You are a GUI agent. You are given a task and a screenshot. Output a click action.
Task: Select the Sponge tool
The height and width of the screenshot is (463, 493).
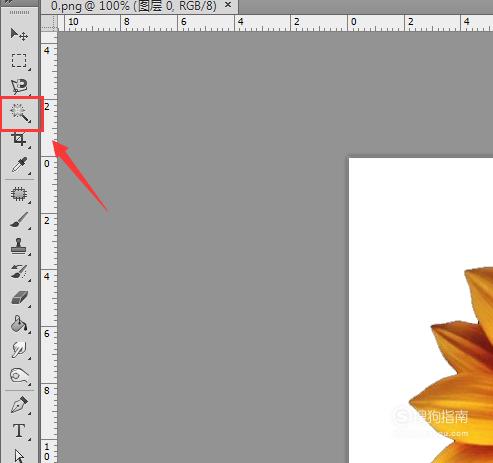coord(19,376)
